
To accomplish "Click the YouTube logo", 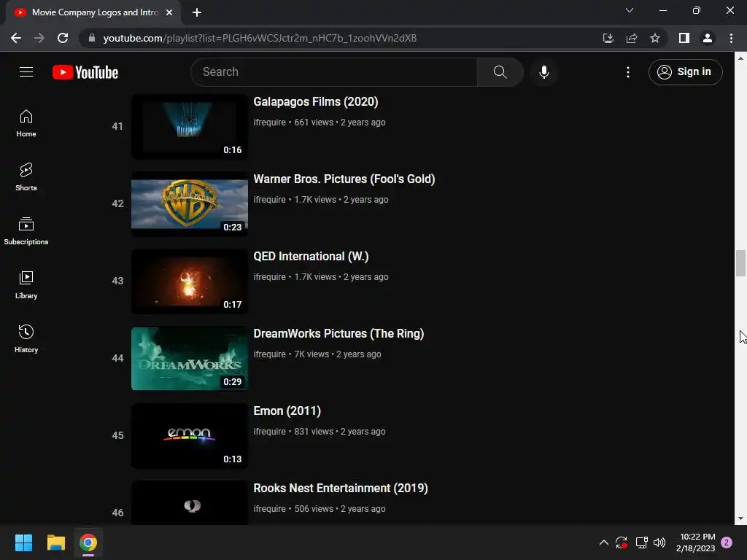I will tap(85, 72).
